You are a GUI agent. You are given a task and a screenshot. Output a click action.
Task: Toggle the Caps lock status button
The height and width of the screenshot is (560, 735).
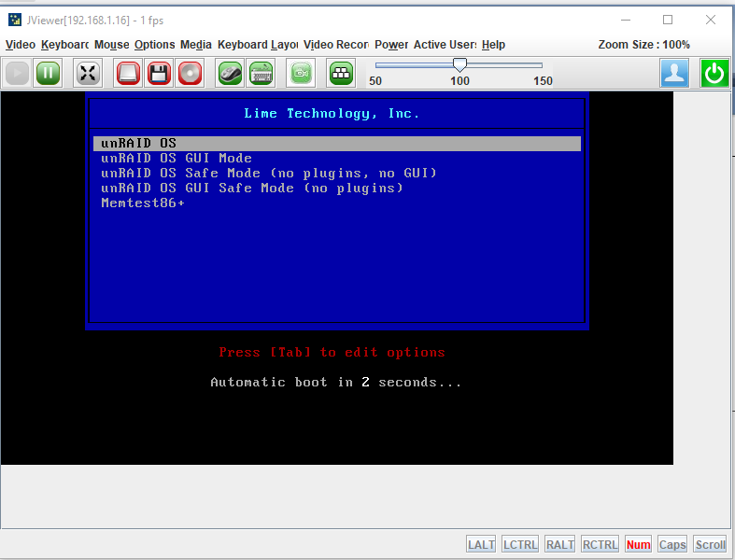coord(672,544)
